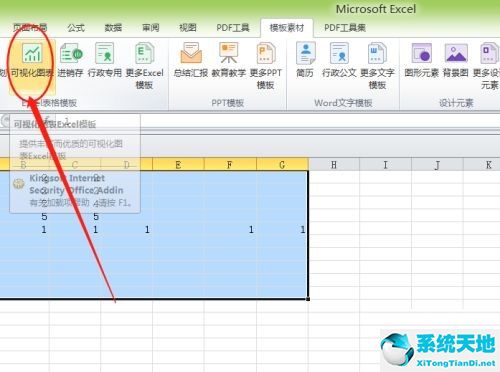Switch to the 公式 ribbon tab
The image size is (500, 372).
(x=76, y=28)
